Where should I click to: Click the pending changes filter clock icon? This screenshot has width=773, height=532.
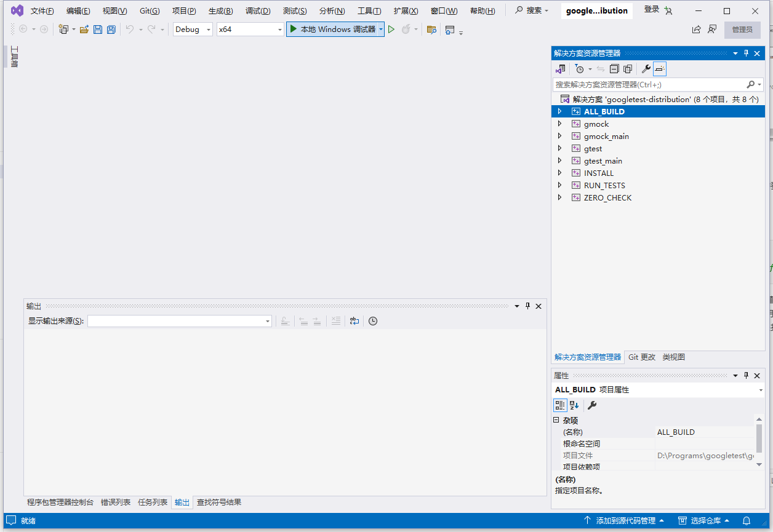pyautogui.click(x=579, y=69)
